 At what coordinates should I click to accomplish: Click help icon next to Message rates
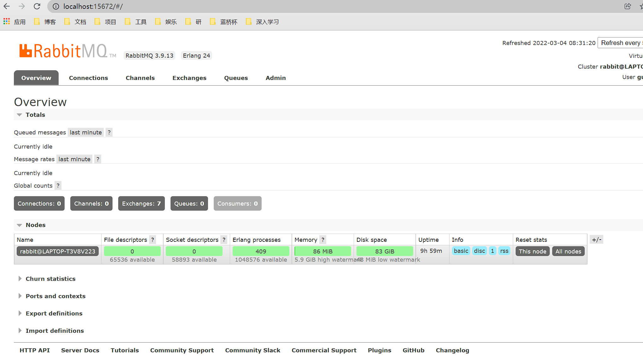pyautogui.click(x=98, y=159)
